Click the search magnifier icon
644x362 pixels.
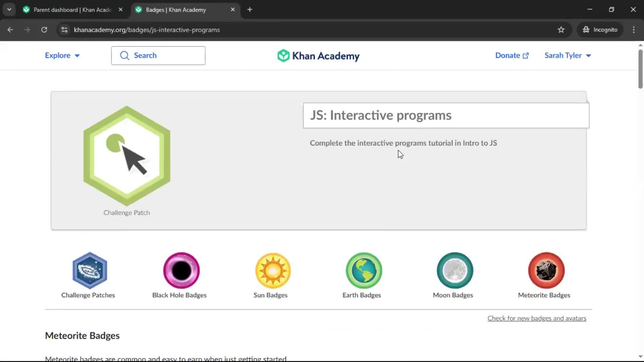coord(124,56)
